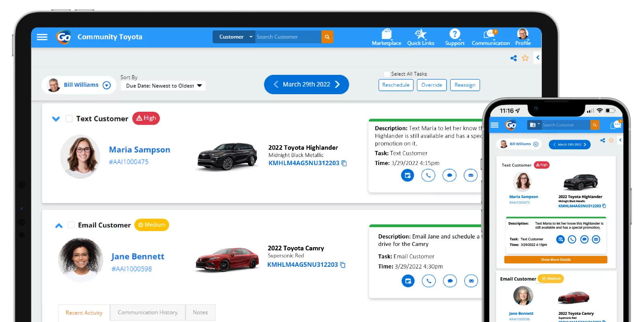Click phone icon in Email Customer task

(x=429, y=281)
